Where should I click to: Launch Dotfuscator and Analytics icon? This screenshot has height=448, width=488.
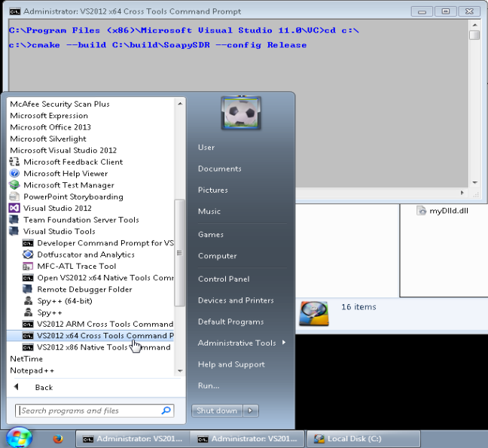pyautogui.click(x=28, y=254)
